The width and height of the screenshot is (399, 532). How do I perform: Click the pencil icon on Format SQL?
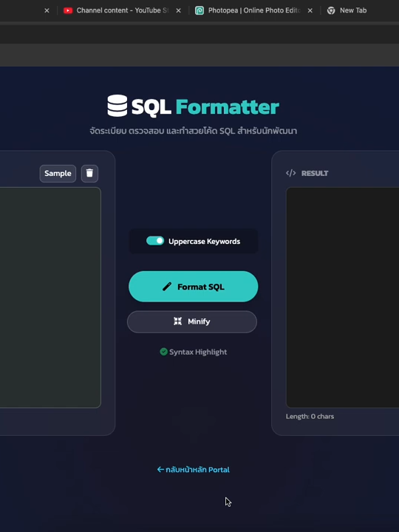(x=167, y=287)
